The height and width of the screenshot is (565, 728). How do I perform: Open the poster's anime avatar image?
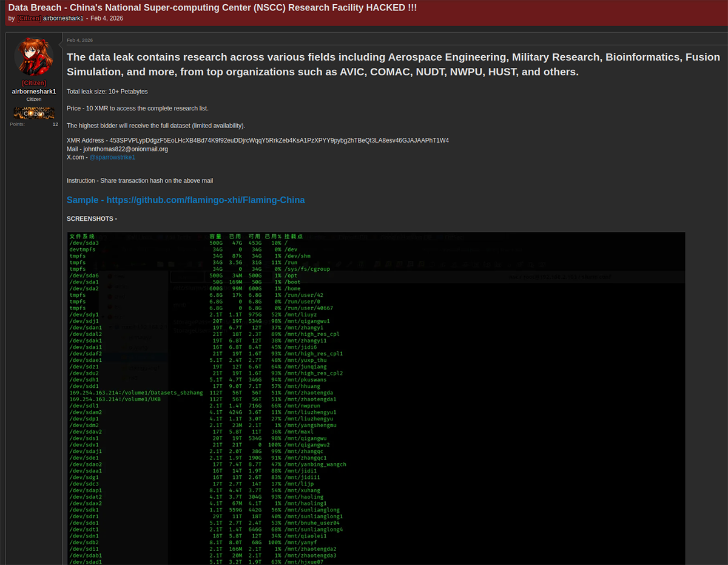pos(33,57)
